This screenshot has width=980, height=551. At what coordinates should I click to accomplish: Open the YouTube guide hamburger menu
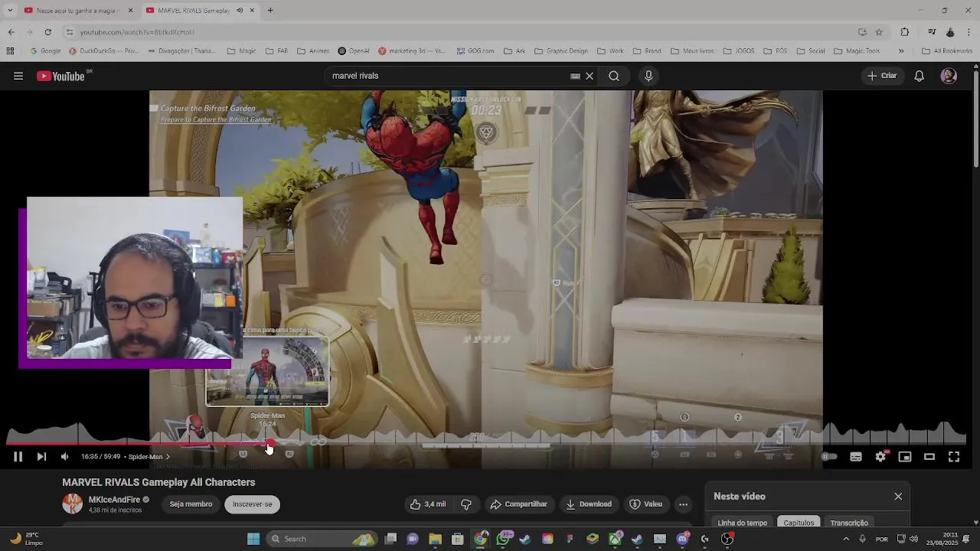pyautogui.click(x=18, y=76)
